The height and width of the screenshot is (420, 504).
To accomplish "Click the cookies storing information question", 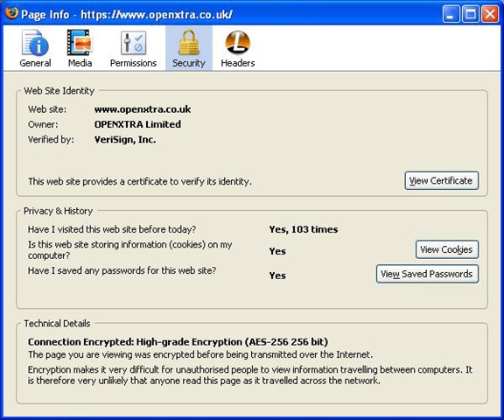I will pyautogui.click(x=129, y=249).
